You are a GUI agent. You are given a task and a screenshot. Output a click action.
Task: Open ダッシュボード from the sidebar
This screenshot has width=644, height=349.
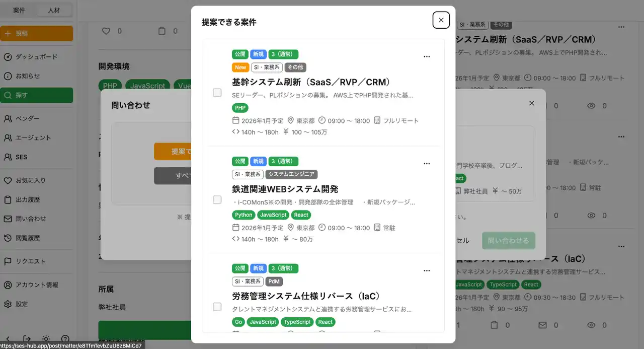[36, 57]
